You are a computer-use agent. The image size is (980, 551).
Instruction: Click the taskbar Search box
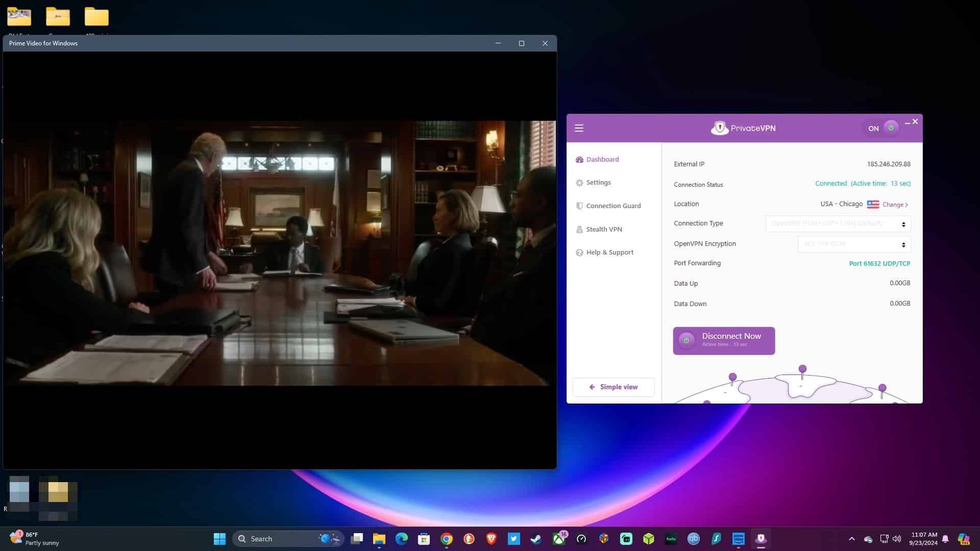[288, 539]
